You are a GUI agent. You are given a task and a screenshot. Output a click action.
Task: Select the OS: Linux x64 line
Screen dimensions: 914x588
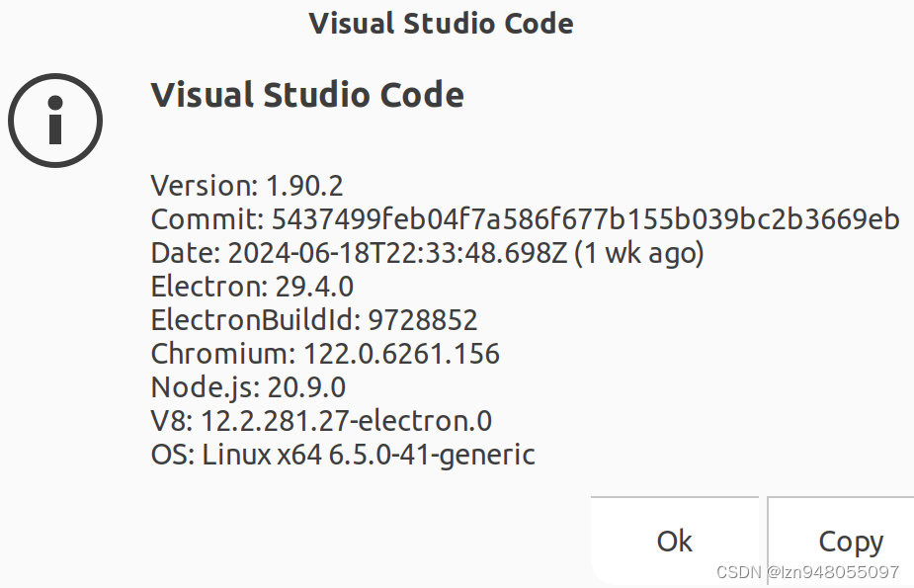(342, 454)
